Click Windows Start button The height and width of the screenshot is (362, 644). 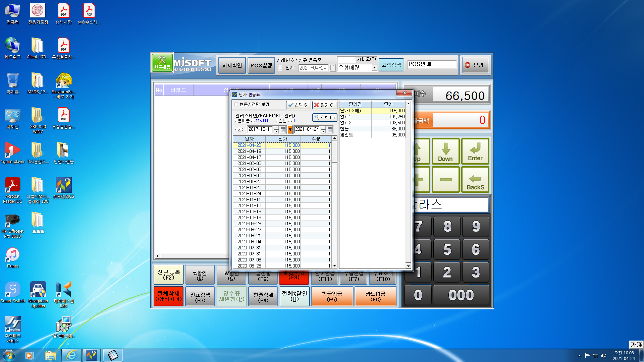[9, 355]
